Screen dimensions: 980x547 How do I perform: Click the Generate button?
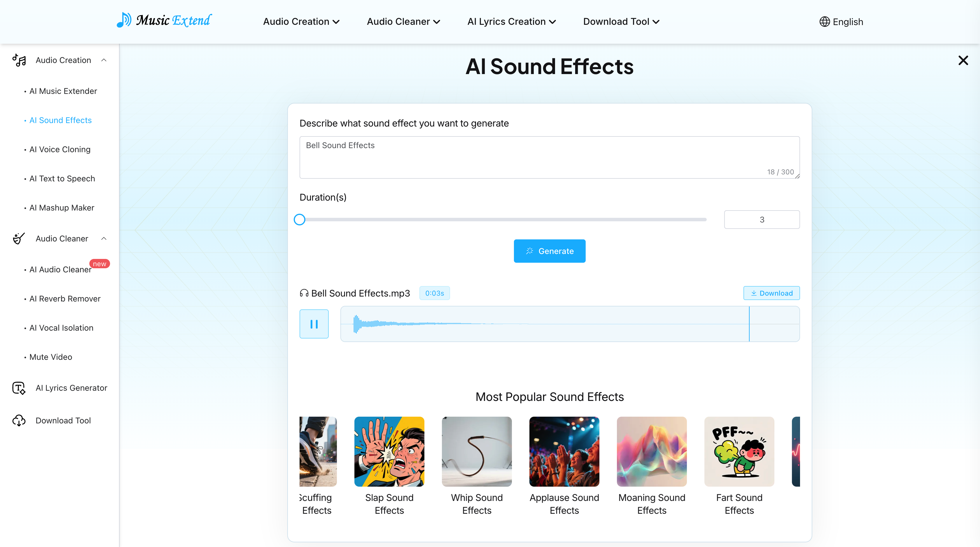click(x=549, y=251)
